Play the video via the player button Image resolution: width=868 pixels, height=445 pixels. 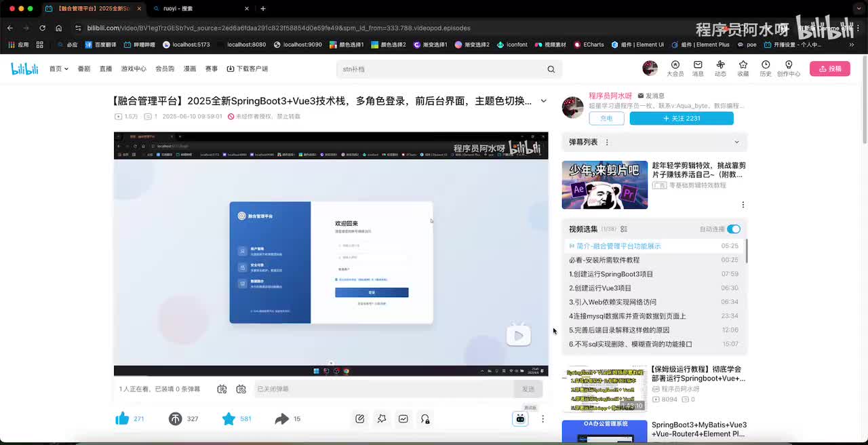(x=519, y=335)
